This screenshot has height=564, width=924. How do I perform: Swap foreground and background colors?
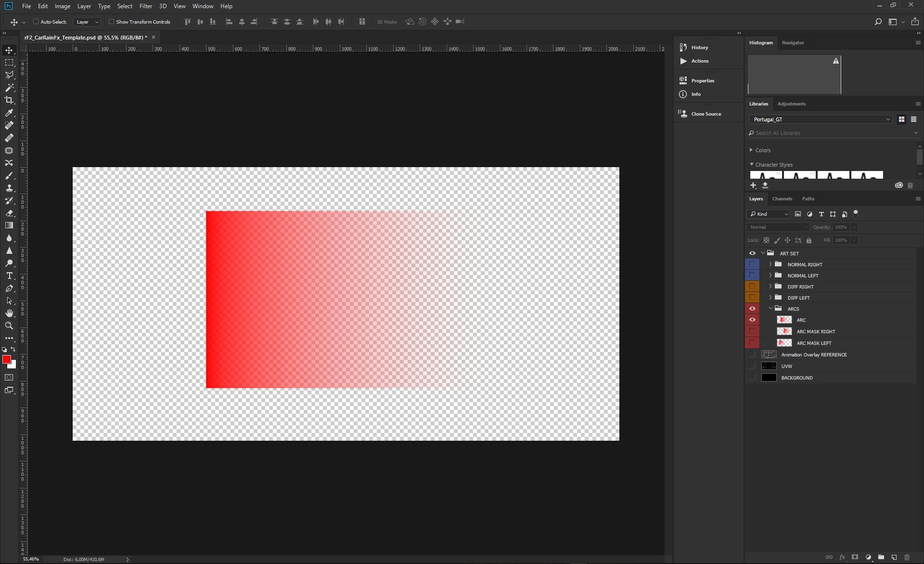click(x=13, y=349)
